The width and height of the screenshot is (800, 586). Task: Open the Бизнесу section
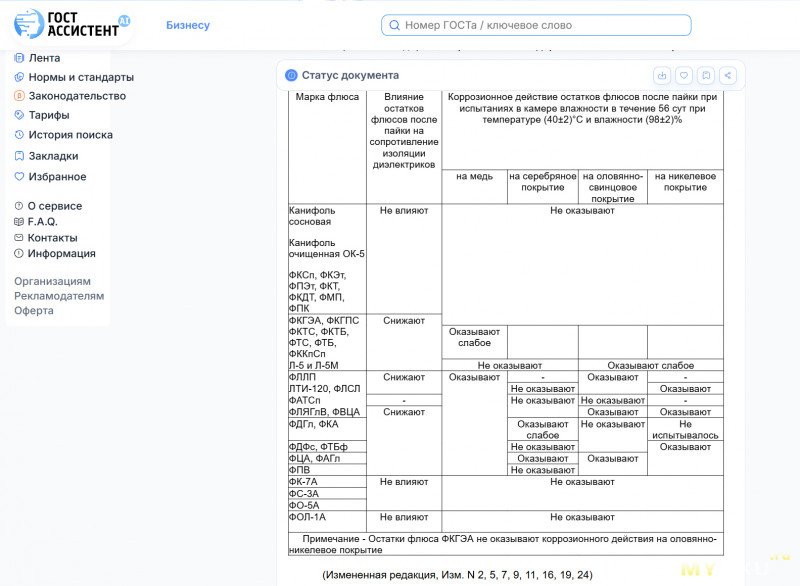click(188, 25)
